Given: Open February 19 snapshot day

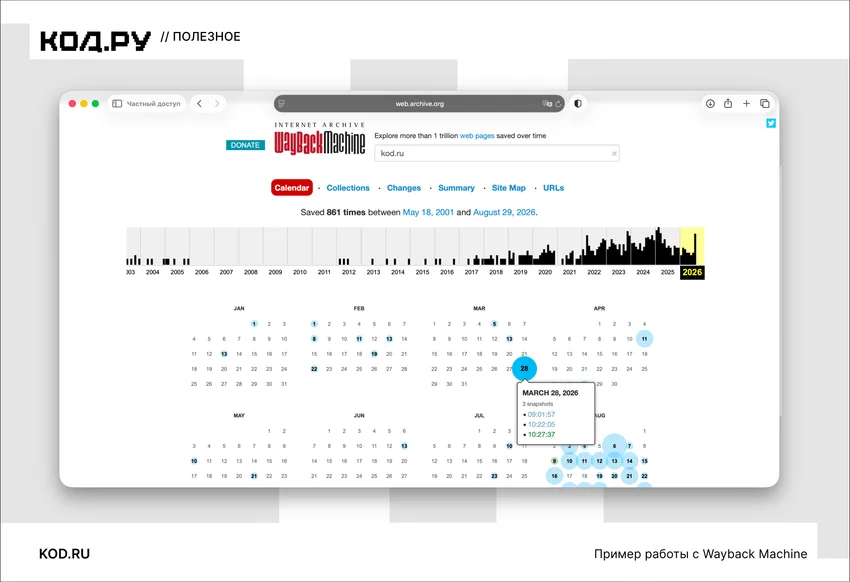Looking at the screenshot, I should (x=374, y=354).
